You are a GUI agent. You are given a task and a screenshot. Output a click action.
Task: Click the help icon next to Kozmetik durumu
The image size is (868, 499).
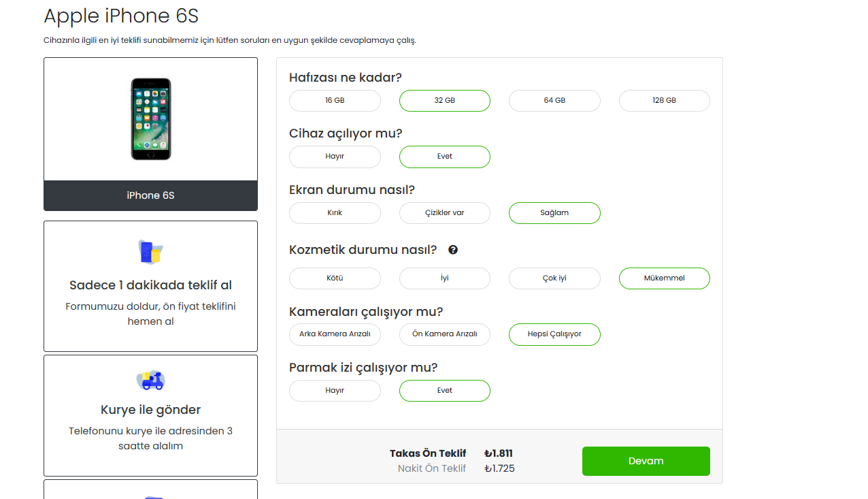[x=453, y=250]
